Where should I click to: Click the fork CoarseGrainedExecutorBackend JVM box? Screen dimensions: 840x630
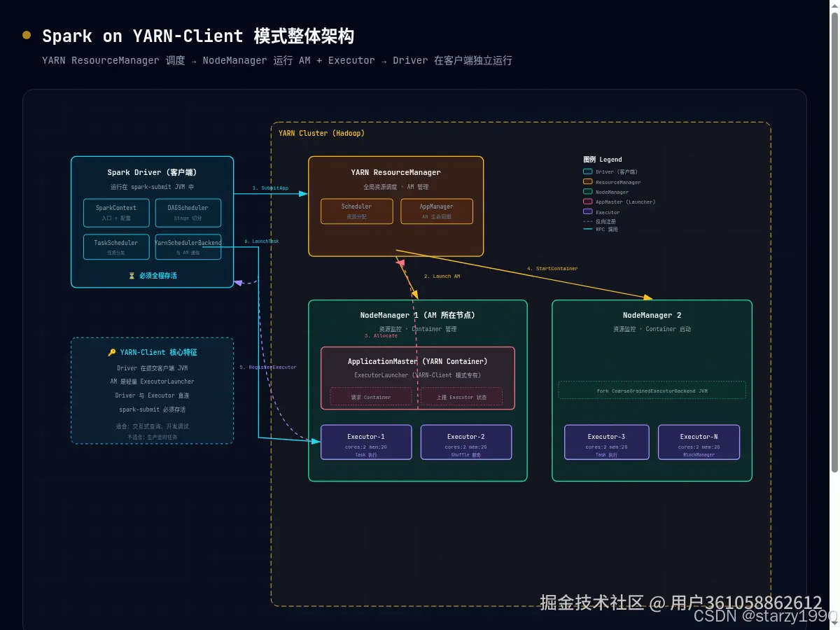click(652, 391)
